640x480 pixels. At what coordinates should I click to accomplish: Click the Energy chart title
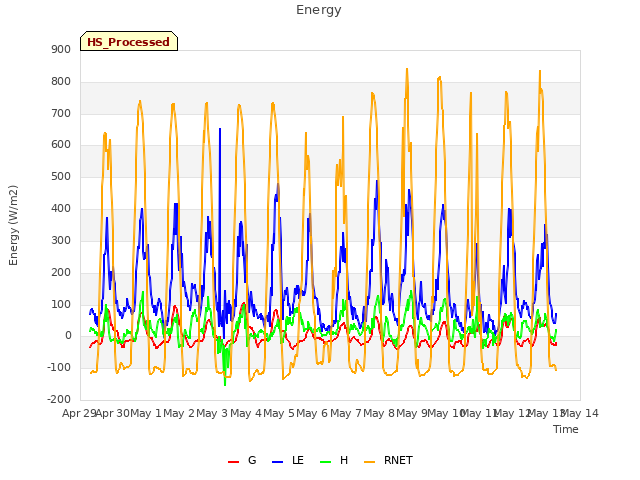[x=318, y=10]
